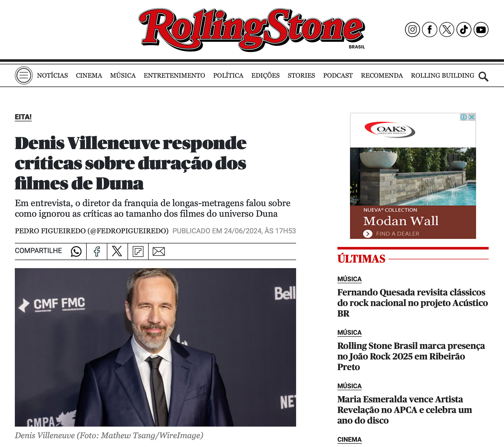Viewport: 504px width, 447px height.
Task: Click the Rolling Stone Brasil logo
Action: tap(252, 29)
